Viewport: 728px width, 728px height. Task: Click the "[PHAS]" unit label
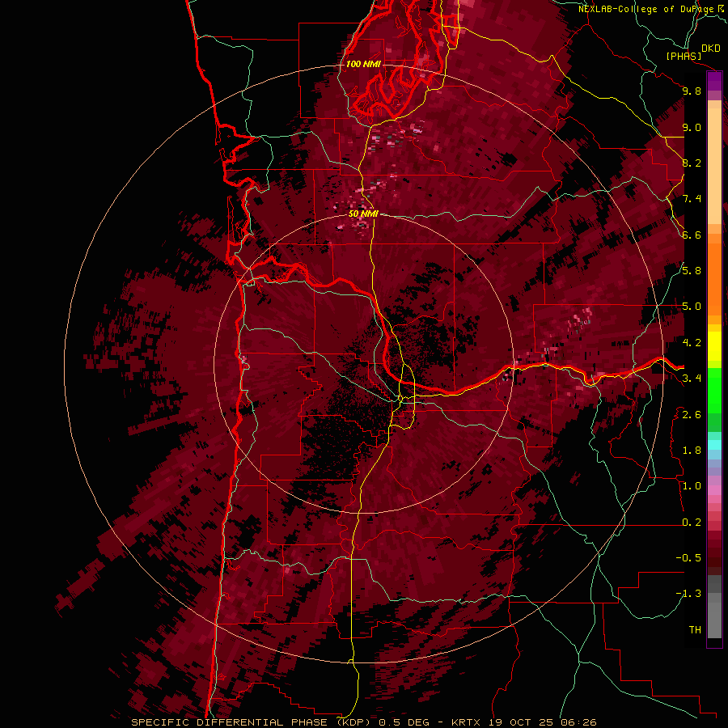684,56
